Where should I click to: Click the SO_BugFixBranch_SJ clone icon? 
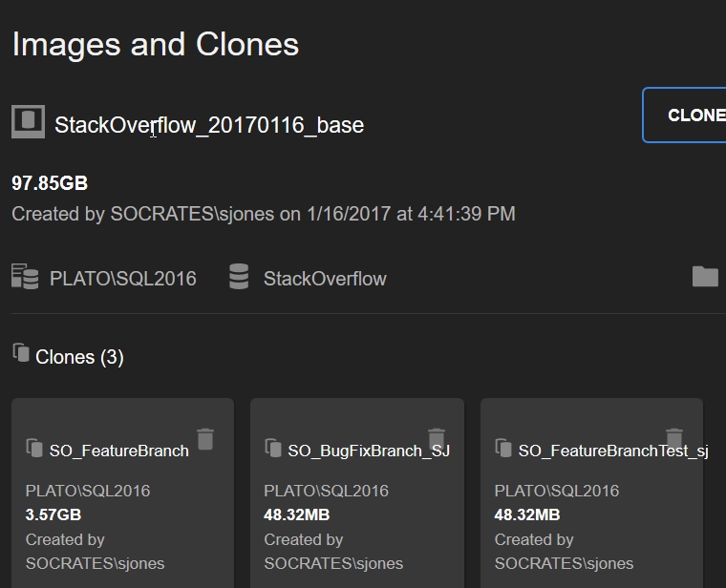[x=272, y=448]
